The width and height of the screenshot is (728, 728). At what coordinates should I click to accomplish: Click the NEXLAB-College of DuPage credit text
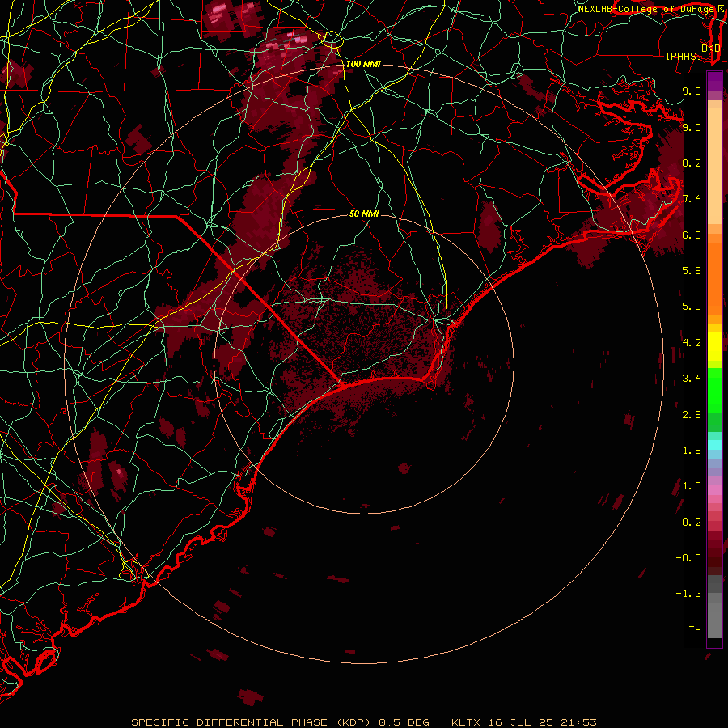(645, 9)
